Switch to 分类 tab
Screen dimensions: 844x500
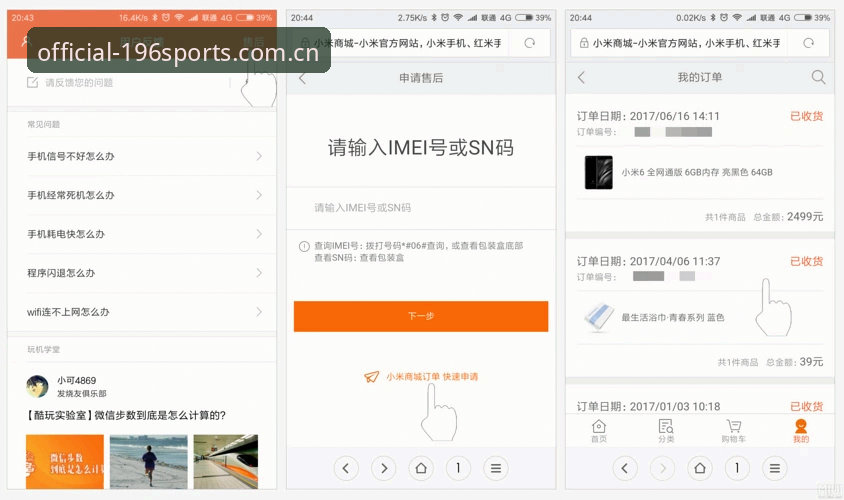pyautogui.click(x=666, y=431)
